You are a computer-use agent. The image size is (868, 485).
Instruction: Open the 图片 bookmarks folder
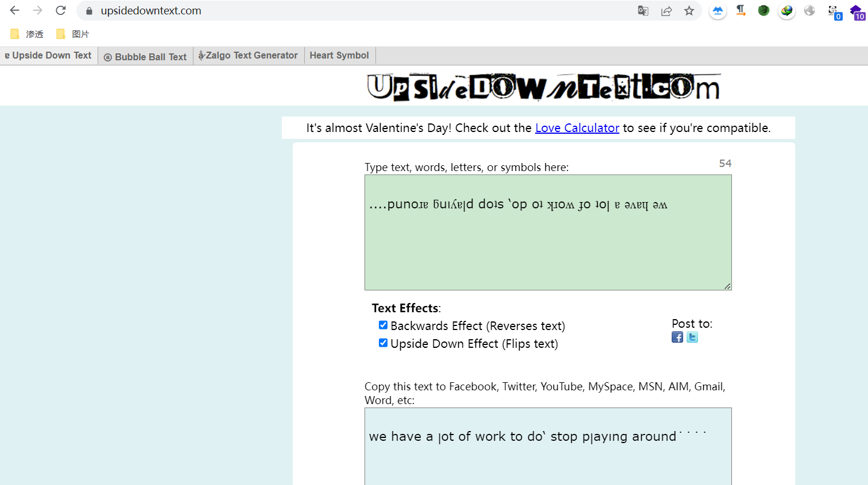click(73, 34)
